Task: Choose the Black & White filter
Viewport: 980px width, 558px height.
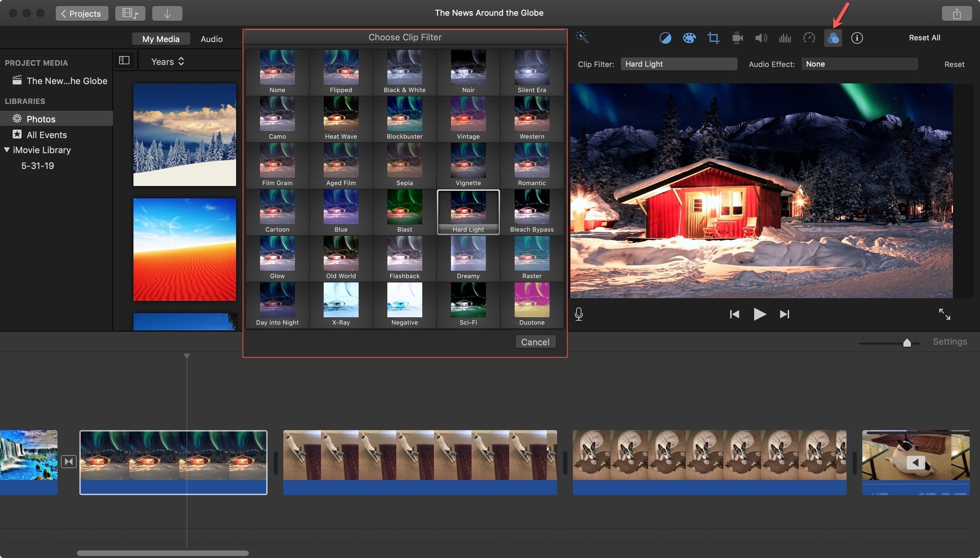Action: (x=404, y=72)
